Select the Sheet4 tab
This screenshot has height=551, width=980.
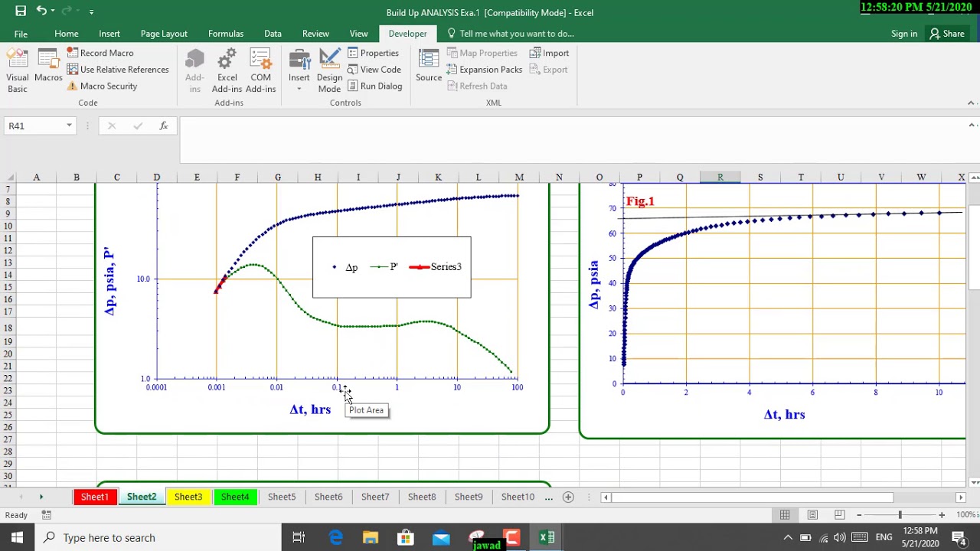tap(235, 497)
